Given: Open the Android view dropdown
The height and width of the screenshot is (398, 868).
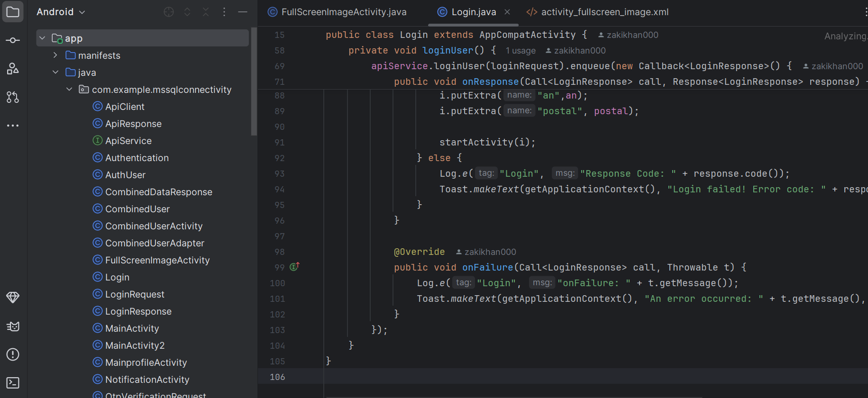Looking at the screenshot, I should point(61,12).
